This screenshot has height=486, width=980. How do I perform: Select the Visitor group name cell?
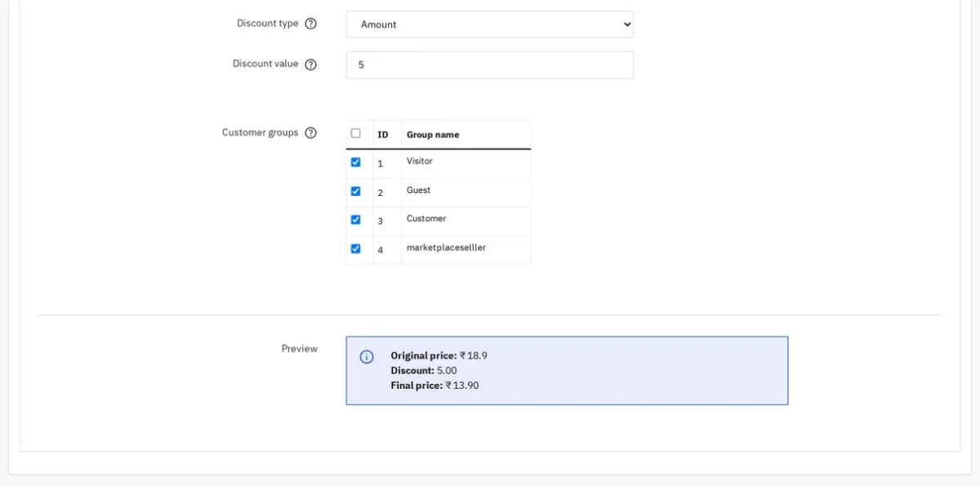click(x=466, y=163)
